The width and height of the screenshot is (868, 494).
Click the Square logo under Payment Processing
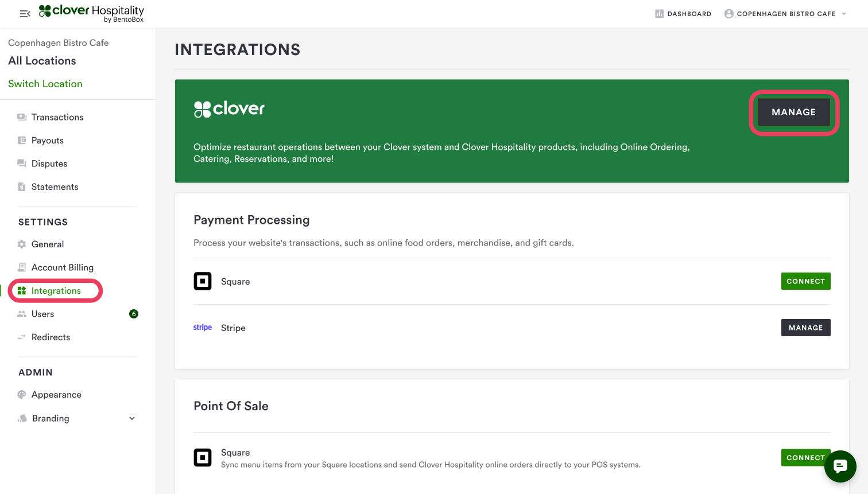(203, 281)
